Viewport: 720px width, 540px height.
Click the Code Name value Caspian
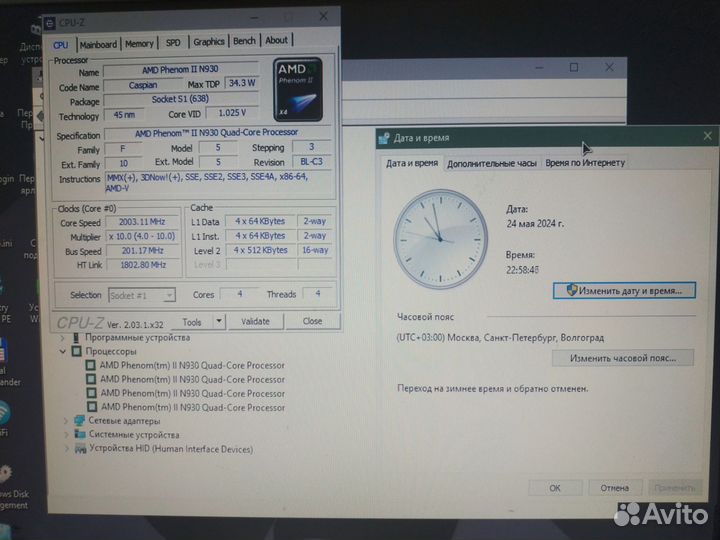143,85
